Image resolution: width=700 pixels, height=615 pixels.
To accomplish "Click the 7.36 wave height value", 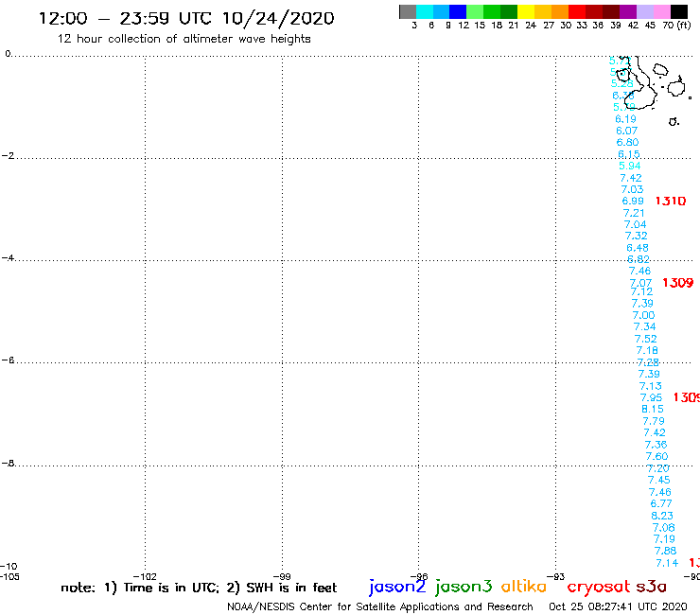I will tap(656, 445).
